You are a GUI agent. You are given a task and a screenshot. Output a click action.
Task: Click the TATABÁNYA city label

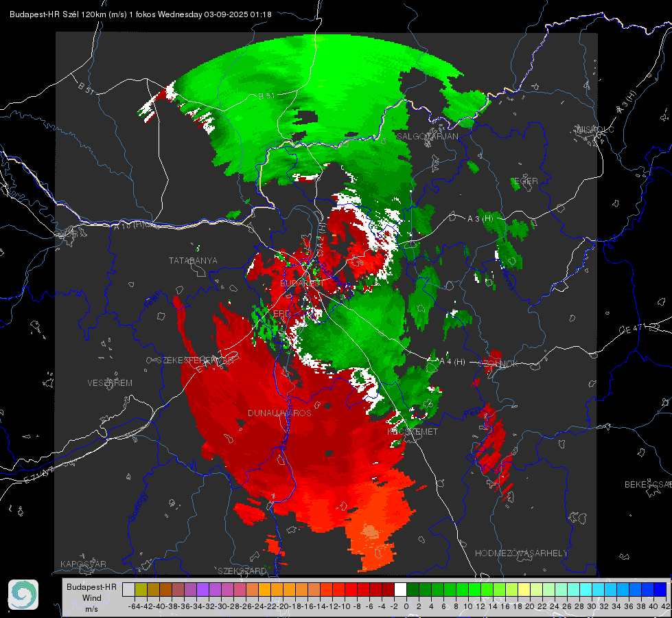click(193, 261)
